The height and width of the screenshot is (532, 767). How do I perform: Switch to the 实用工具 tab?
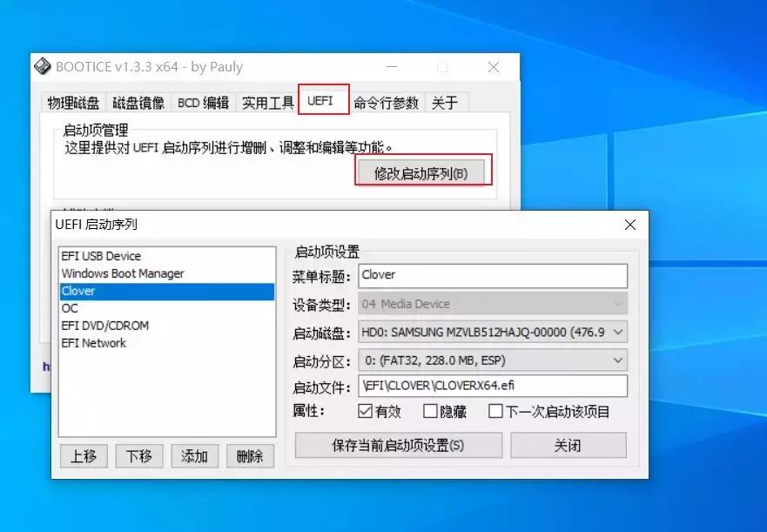[x=266, y=102]
